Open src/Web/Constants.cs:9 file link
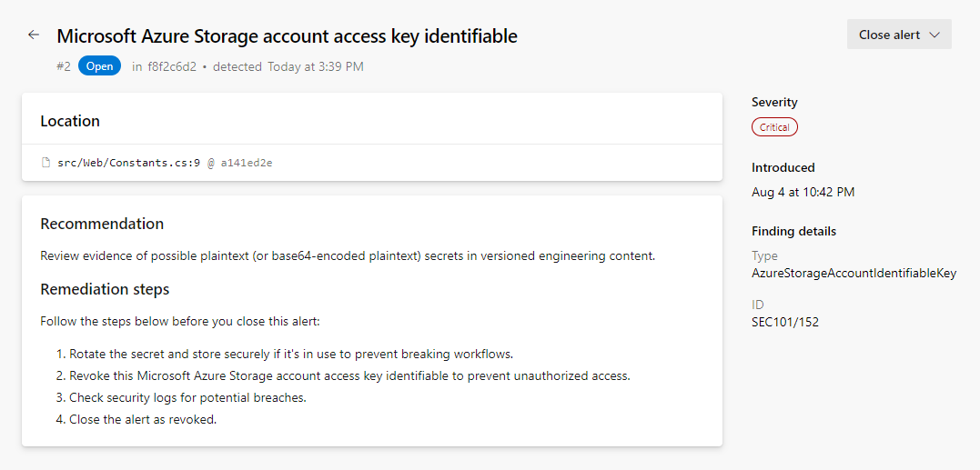 [128, 163]
